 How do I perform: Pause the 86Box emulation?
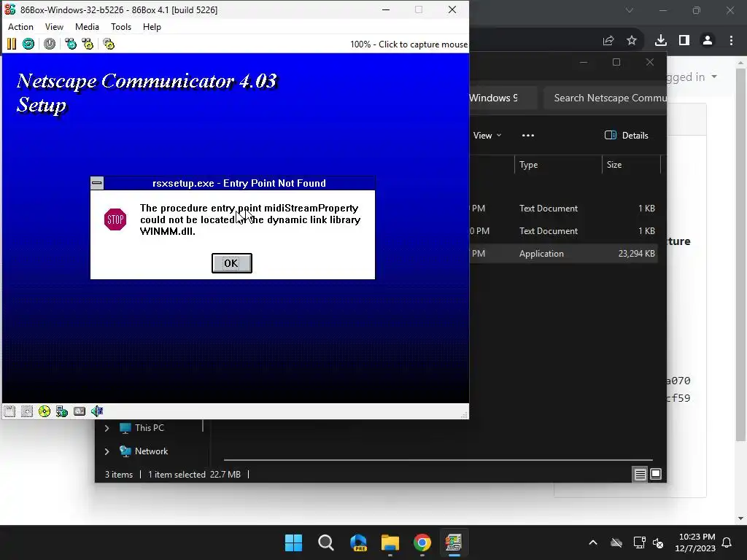[x=12, y=44]
